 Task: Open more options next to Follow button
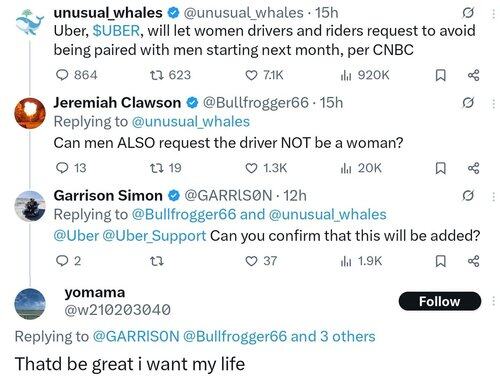tap(494, 301)
